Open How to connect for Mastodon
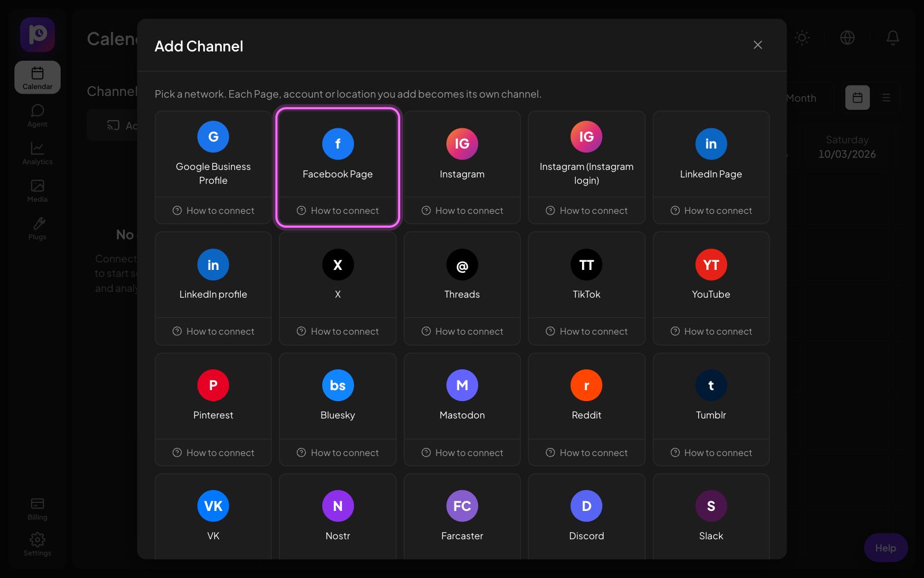924x578 pixels. click(x=462, y=453)
